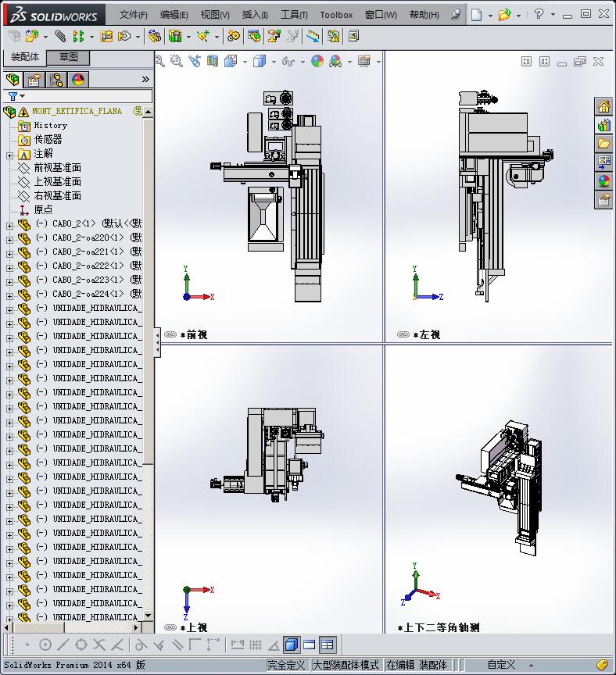The width and height of the screenshot is (616, 675).
Task: Toggle the top view link-views chain icon
Action: [x=170, y=627]
